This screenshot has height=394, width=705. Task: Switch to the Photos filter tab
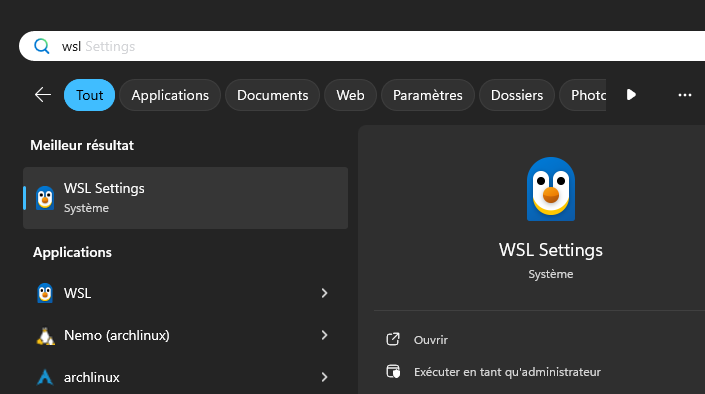(x=583, y=95)
